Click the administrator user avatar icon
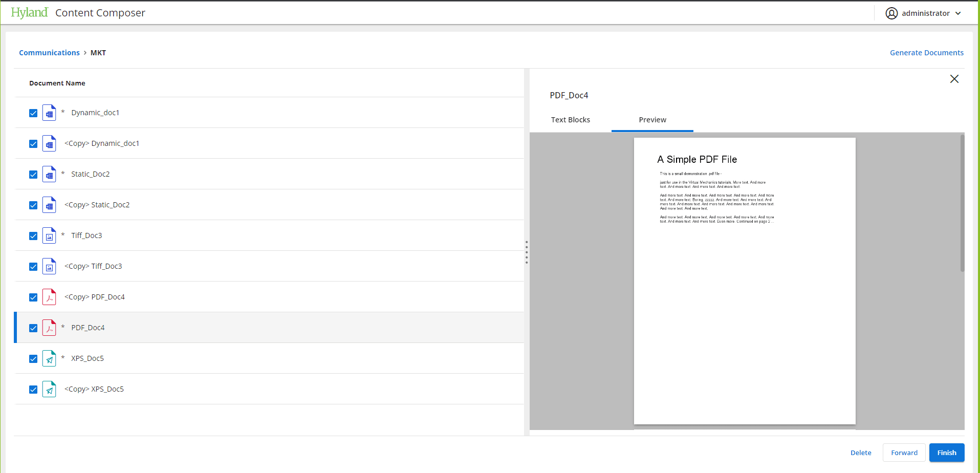Image resolution: width=980 pixels, height=473 pixels. click(891, 13)
